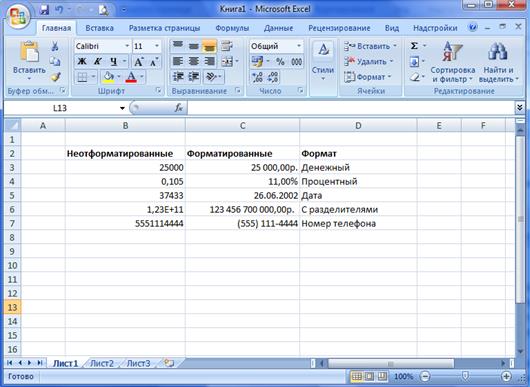Viewport: 530px width, 387px height.
Task: Switch to the Вставка tab
Action: pyautogui.click(x=99, y=28)
